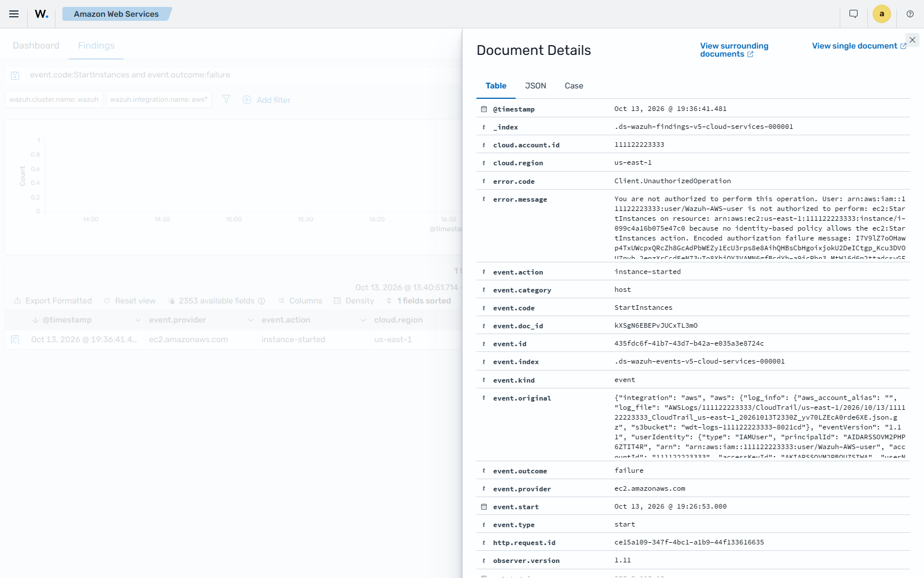
Task: Open the hamburger navigation menu
Action: (x=14, y=14)
